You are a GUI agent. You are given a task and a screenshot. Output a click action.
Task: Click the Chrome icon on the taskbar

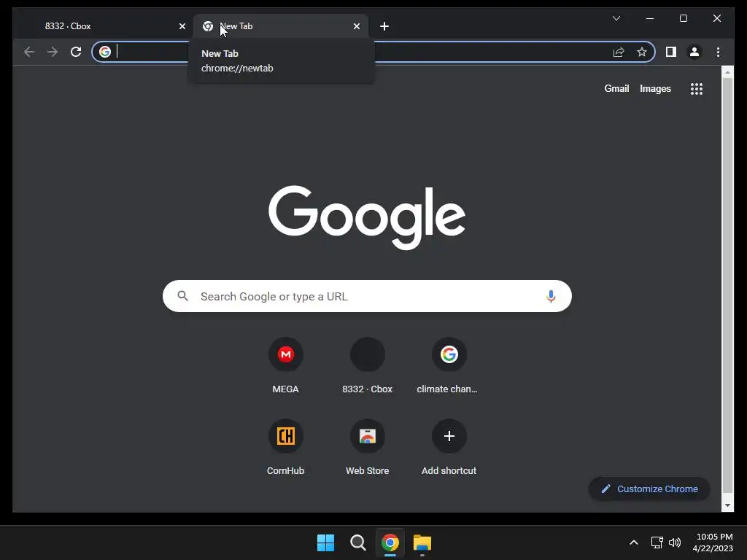[390, 542]
